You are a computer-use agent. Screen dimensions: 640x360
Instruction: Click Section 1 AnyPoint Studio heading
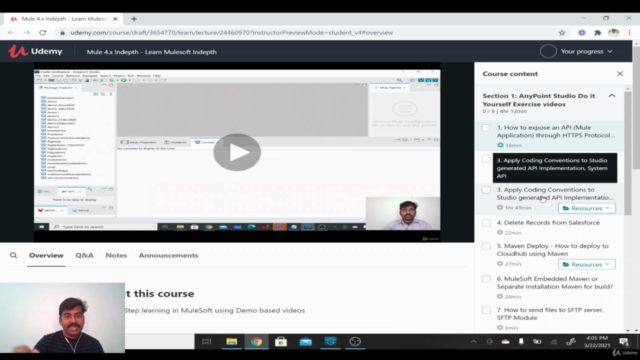[x=539, y=100]
